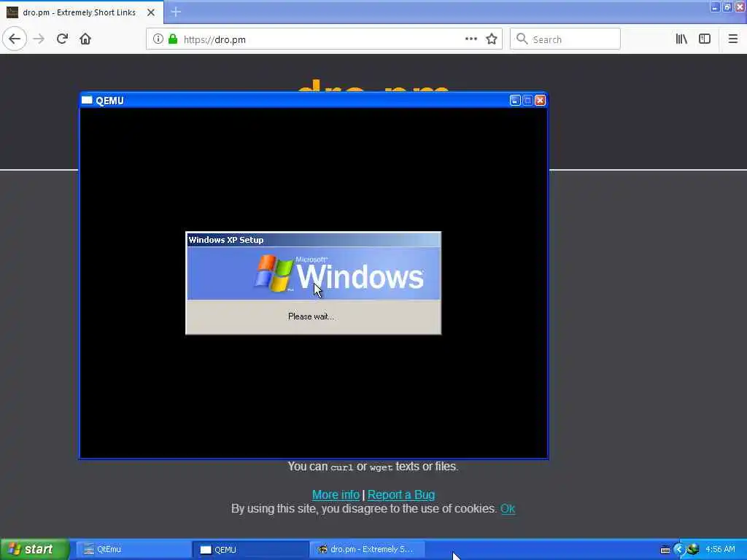Viewport: 747px width, 560px height.
Task: Show site information icon in address bar
Action: pos(158,39)
